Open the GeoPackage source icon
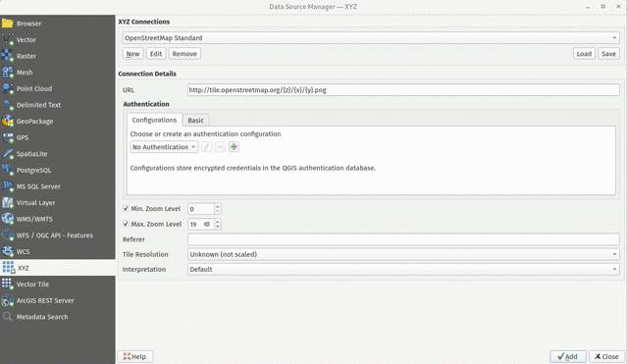 pos(8,121)
